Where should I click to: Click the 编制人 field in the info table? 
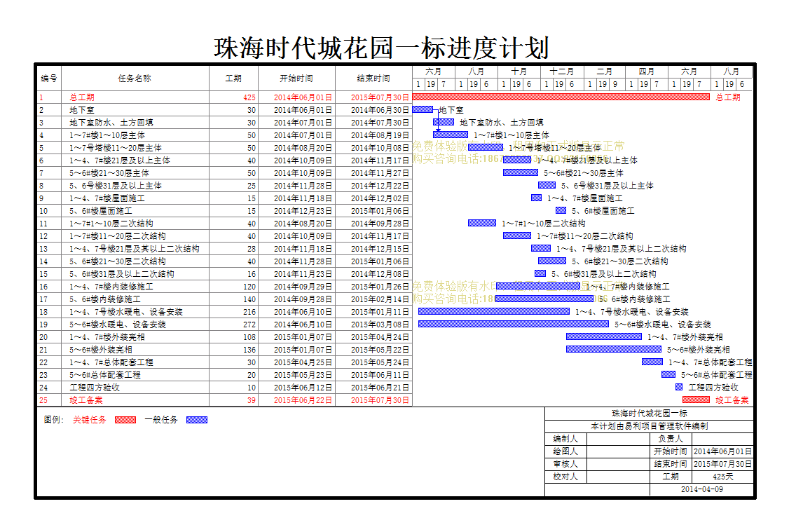tap(618, 438)
